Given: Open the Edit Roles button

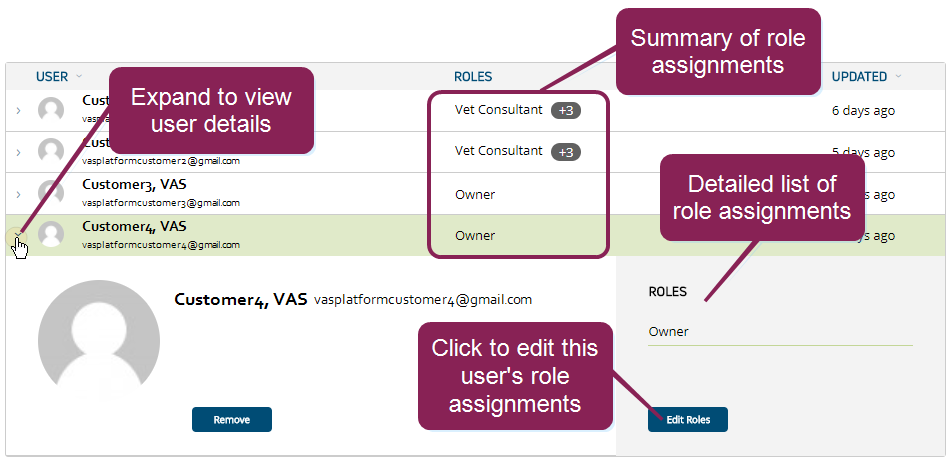Looking at the screenshot, I should pyautogui.click(x=687, y=420).
